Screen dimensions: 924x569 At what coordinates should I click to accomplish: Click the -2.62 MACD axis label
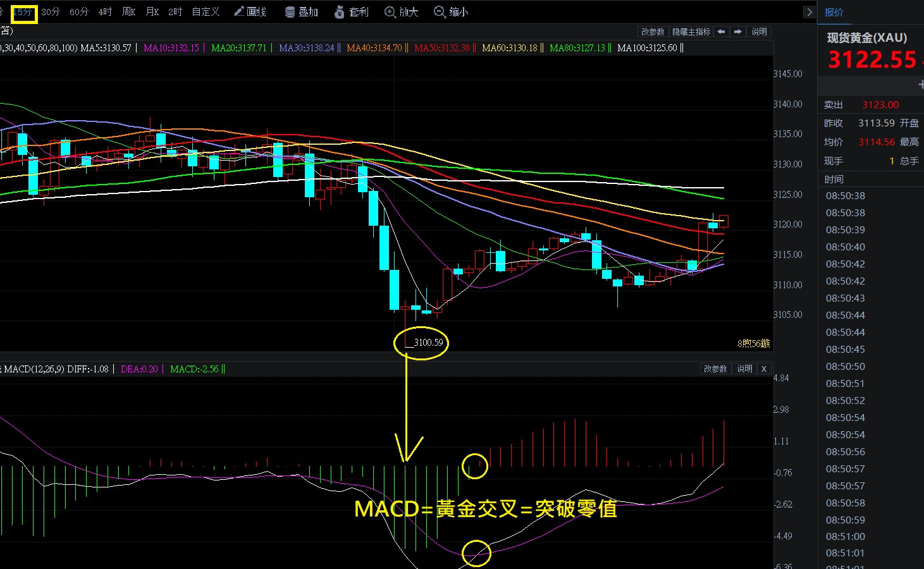point(782,505)
